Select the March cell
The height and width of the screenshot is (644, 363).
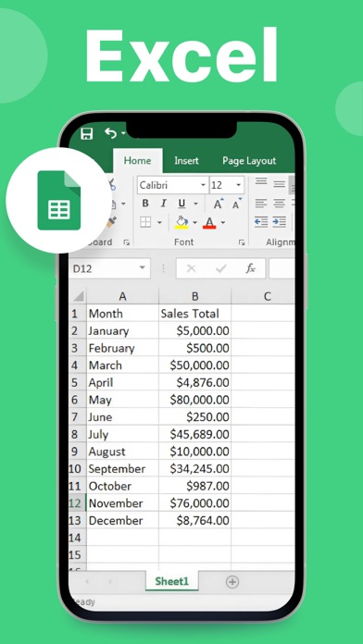(x=122, y=365)
